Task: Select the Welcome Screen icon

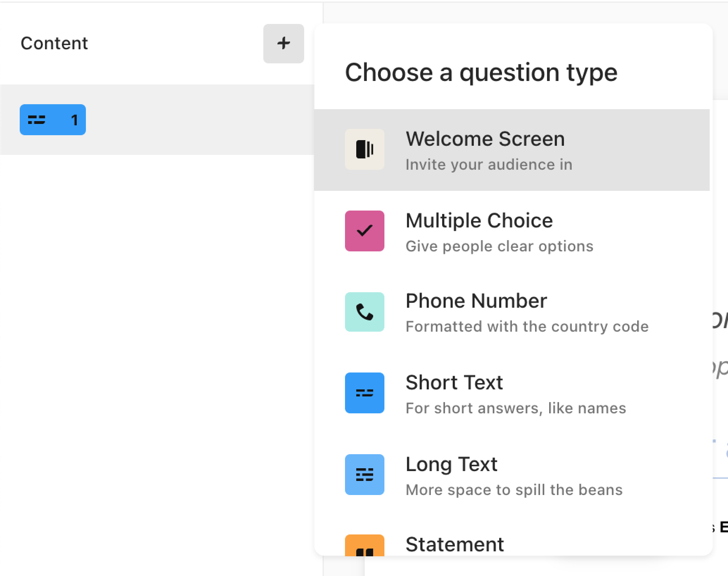Action: tap(364, 149)
